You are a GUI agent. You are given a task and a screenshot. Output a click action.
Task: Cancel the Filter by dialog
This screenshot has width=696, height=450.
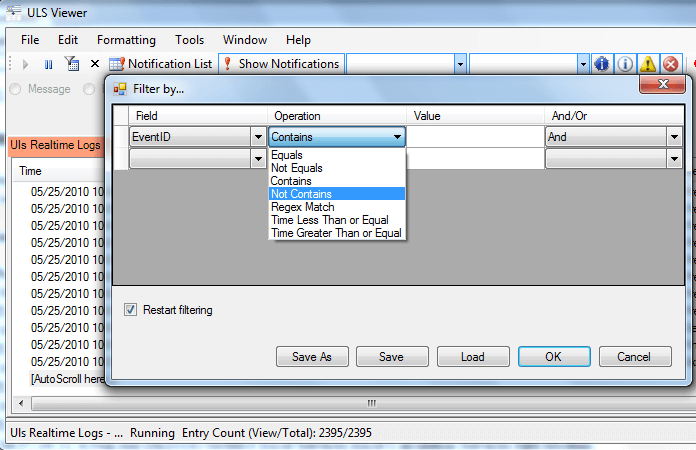[635, 356]
